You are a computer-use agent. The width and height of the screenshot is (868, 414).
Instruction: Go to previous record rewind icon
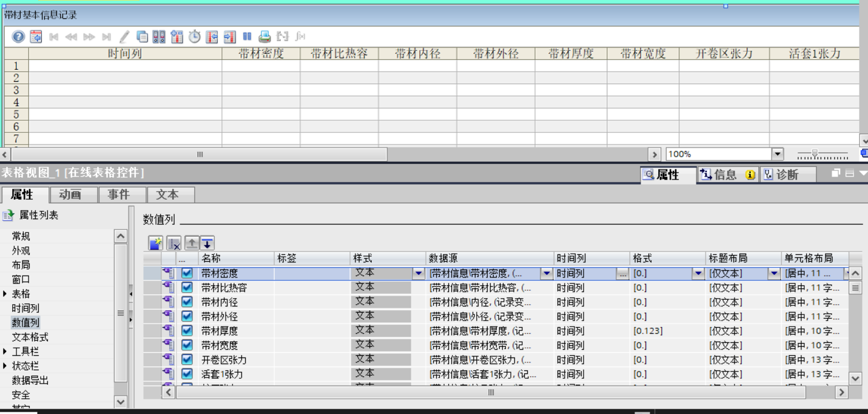coord(72,37)
